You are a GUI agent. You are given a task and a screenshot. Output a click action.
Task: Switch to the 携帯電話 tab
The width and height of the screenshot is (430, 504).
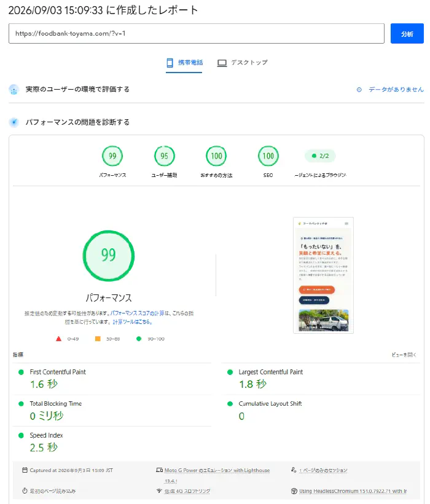[184, 63]
